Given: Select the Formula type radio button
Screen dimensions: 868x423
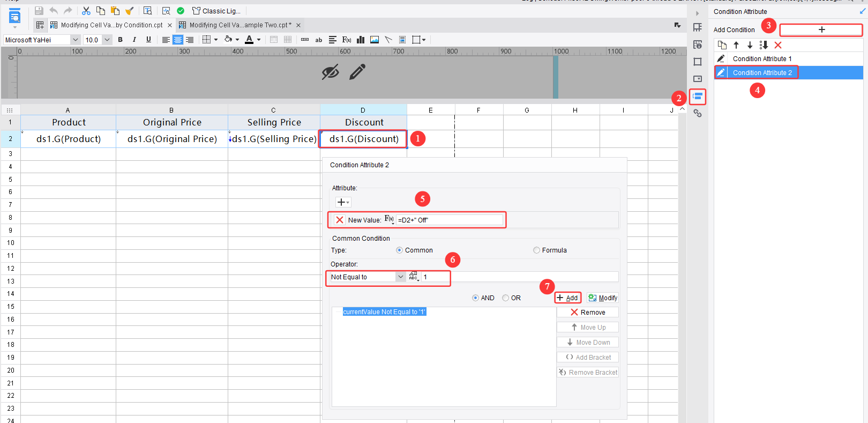Looking at the screenshot, I should pos(536,250).
